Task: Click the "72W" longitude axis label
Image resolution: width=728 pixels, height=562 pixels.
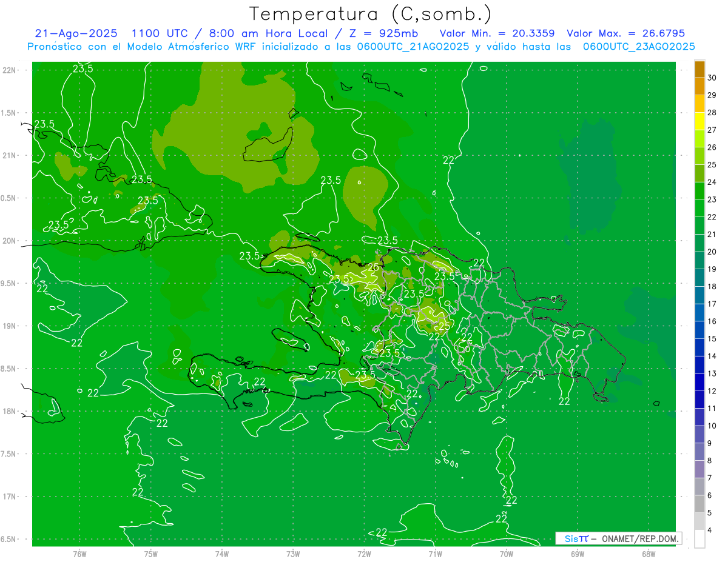Action: click(364, 554)
